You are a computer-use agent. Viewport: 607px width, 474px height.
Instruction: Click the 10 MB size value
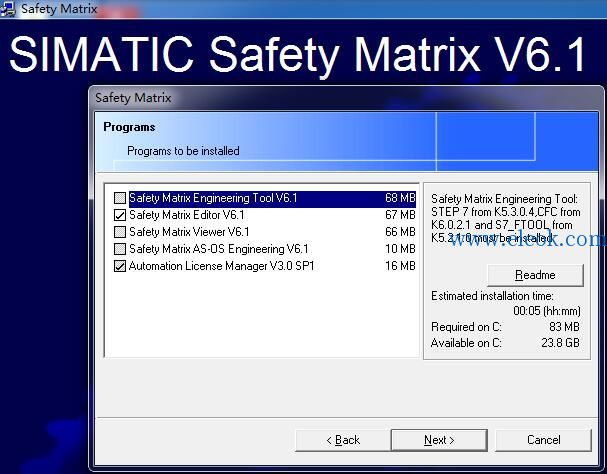(x=400, y=249)
